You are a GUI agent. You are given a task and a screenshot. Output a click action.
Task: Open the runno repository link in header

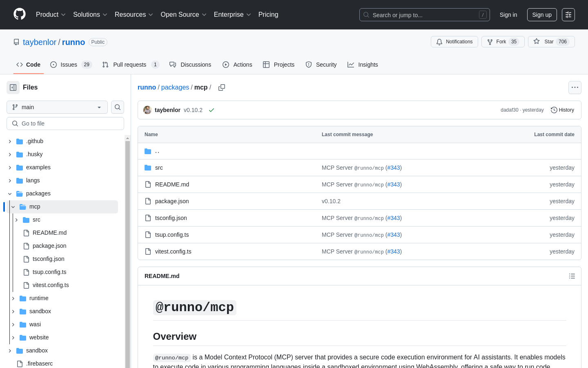pyautogui.click(x=73, y=42)
